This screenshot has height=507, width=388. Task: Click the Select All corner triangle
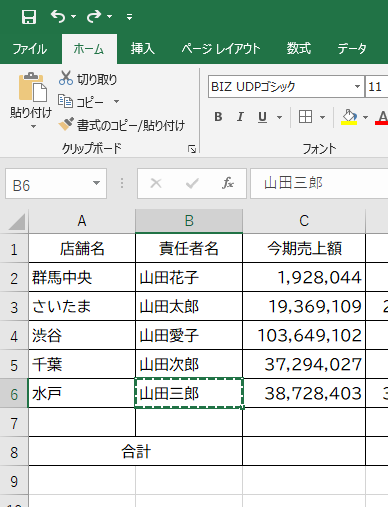point(16,222)
